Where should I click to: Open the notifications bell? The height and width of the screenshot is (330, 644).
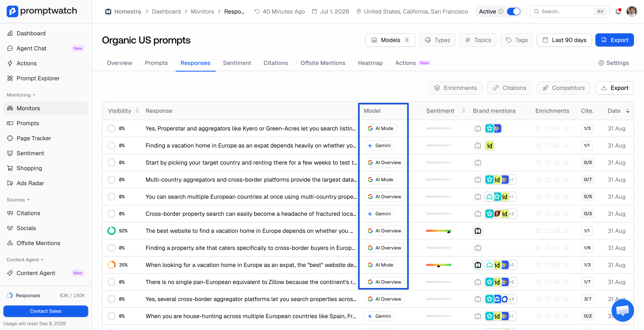click(x=618, y=11)
